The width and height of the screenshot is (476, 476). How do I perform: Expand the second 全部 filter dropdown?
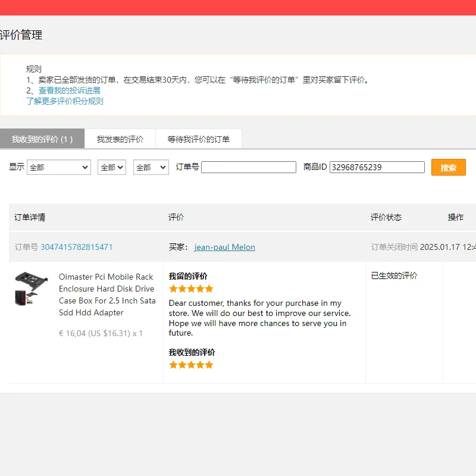(111, 167)
